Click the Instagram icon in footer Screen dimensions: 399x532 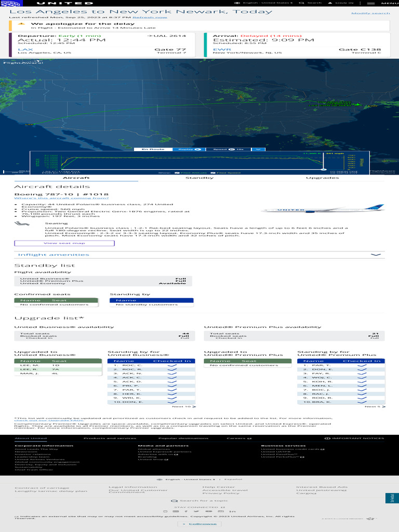click(x=220, y=511)
